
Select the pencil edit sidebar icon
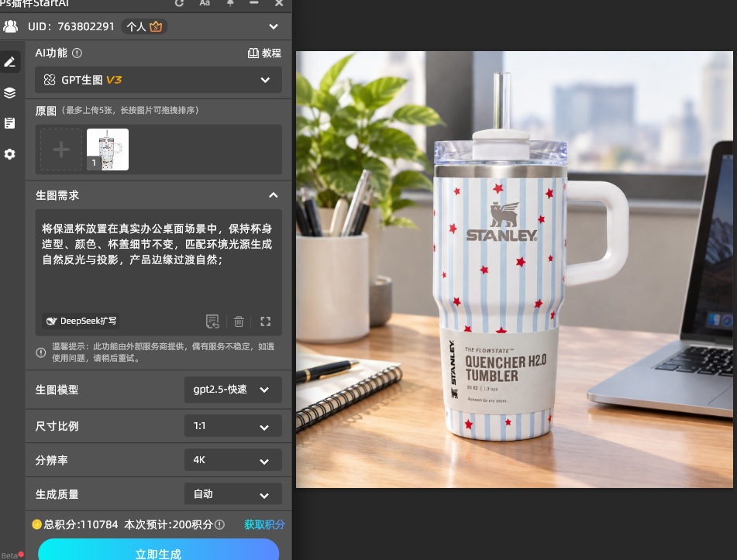(10, 61)
